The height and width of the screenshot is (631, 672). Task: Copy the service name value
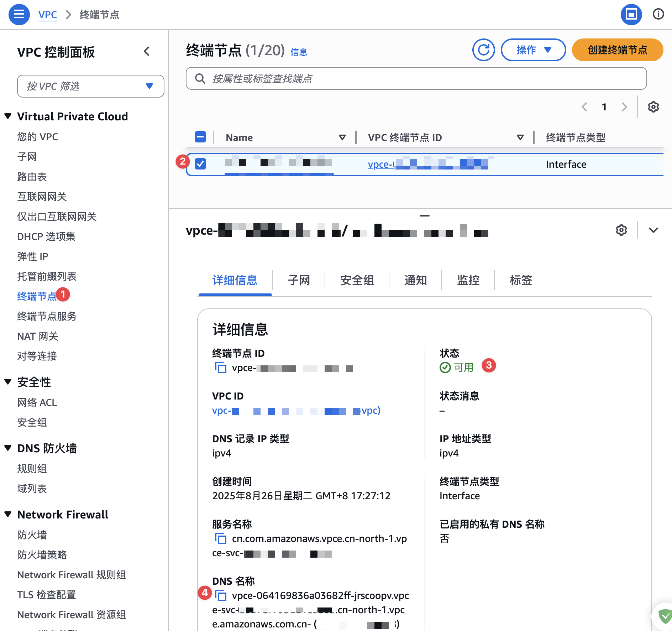coord(221,538)
